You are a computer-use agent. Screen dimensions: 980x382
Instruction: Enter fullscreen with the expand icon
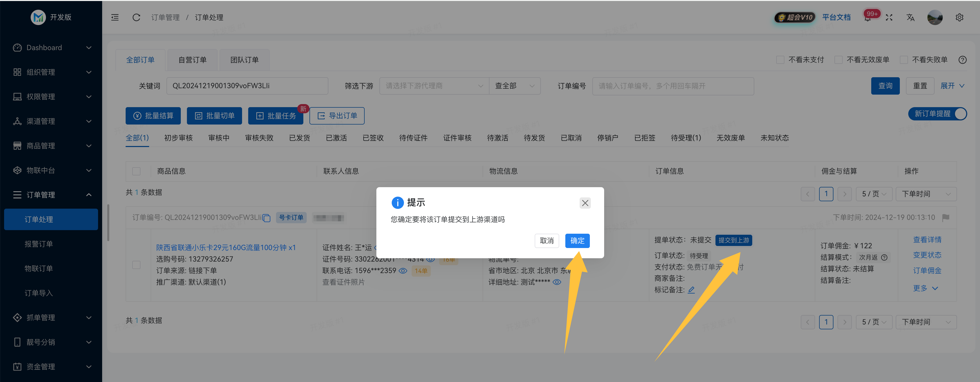click(x=889, y=17)
